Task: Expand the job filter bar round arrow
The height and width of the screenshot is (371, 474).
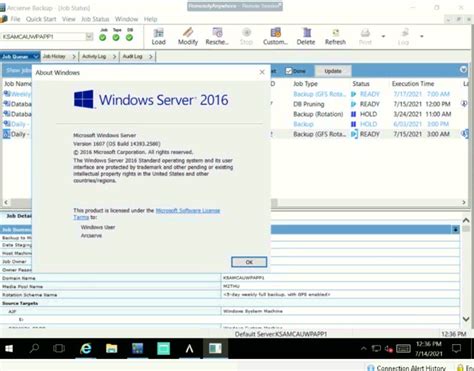Action: 463,70
